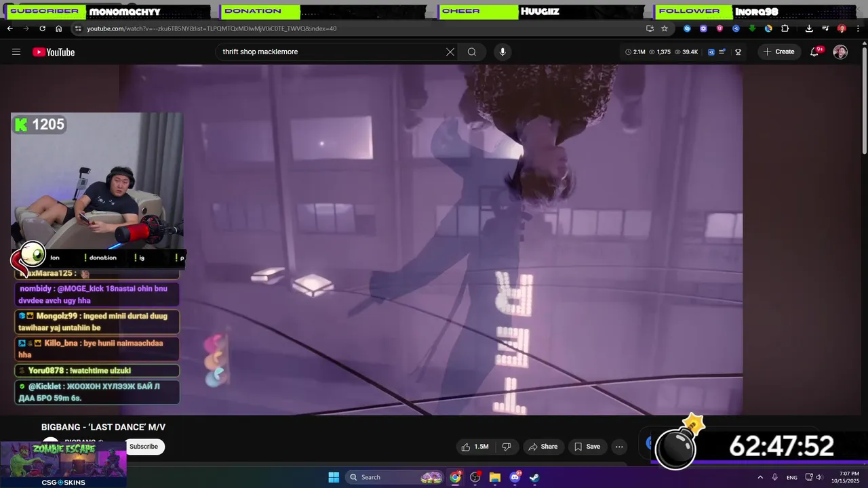Viewport: 868px width, 488px height.
Task: Open the vidIQ blue icon in YouTube header
Action: tap(711, 52)
